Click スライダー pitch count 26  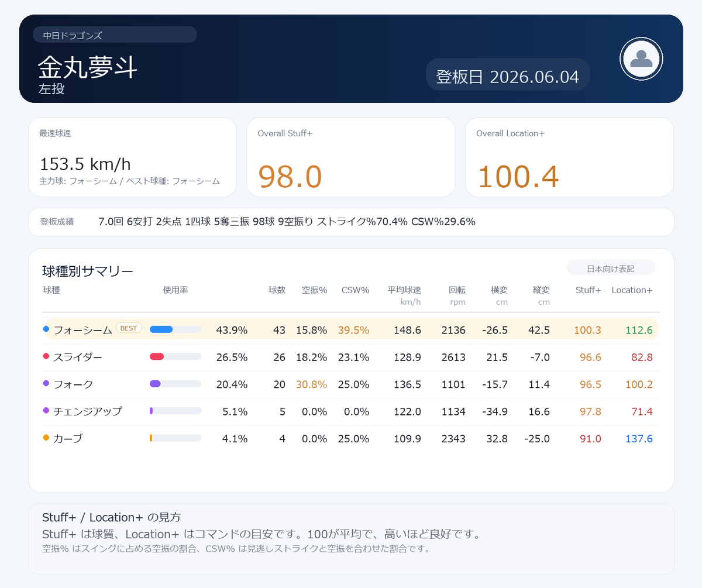click(x=279, y=357)
